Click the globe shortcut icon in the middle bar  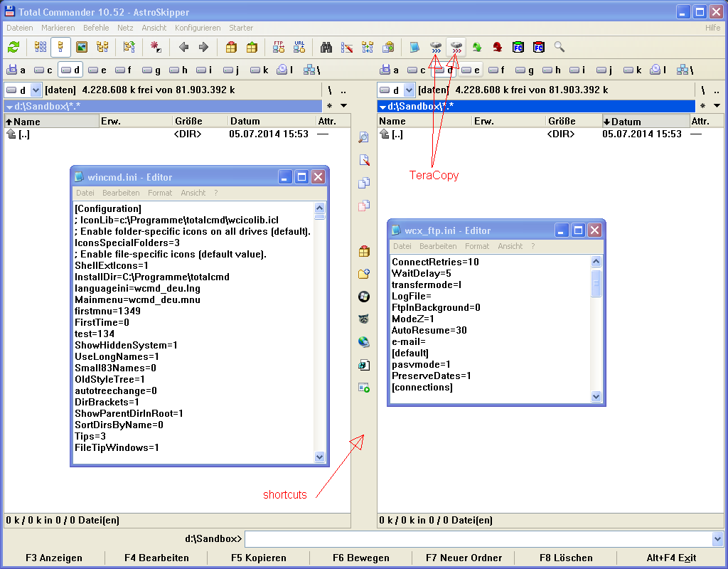coord(364,342)
